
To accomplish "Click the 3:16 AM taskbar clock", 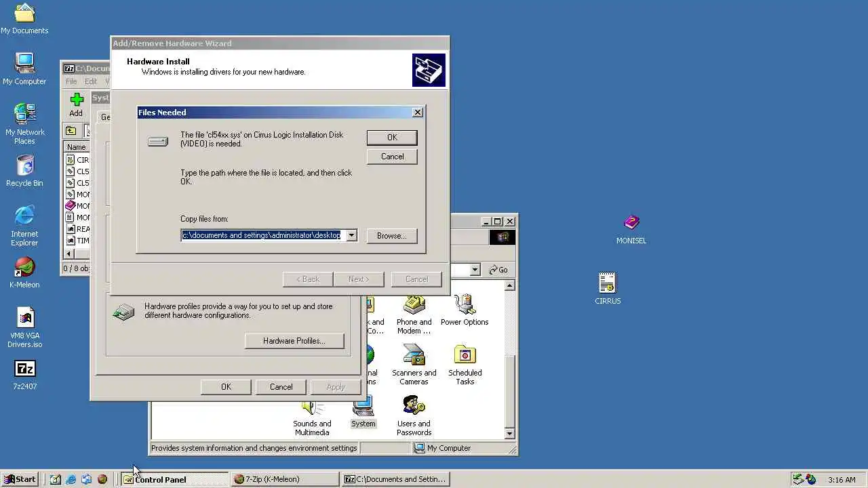I will (x=842, y=479).
